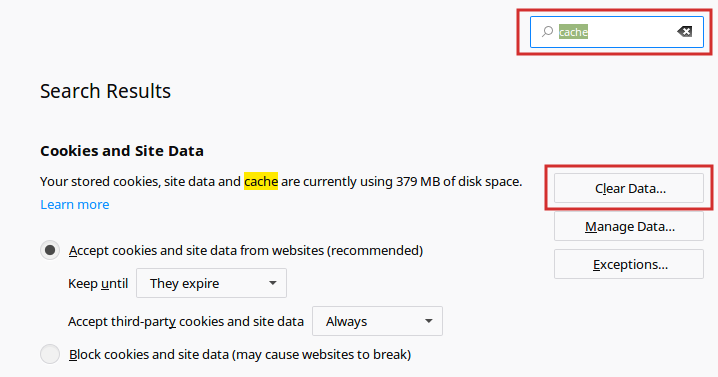Click Accept third-party cookies label text

coord(186,322)
